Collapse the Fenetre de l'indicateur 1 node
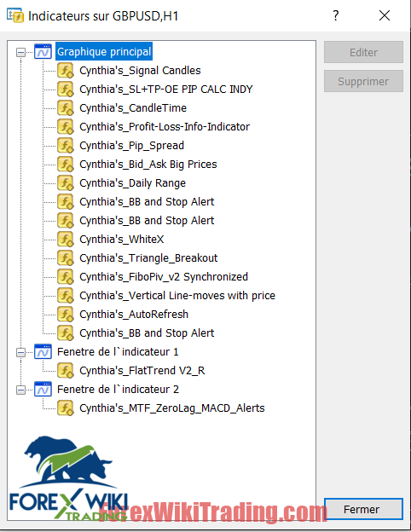Screen dimensions: 411x532 [20, 352]
